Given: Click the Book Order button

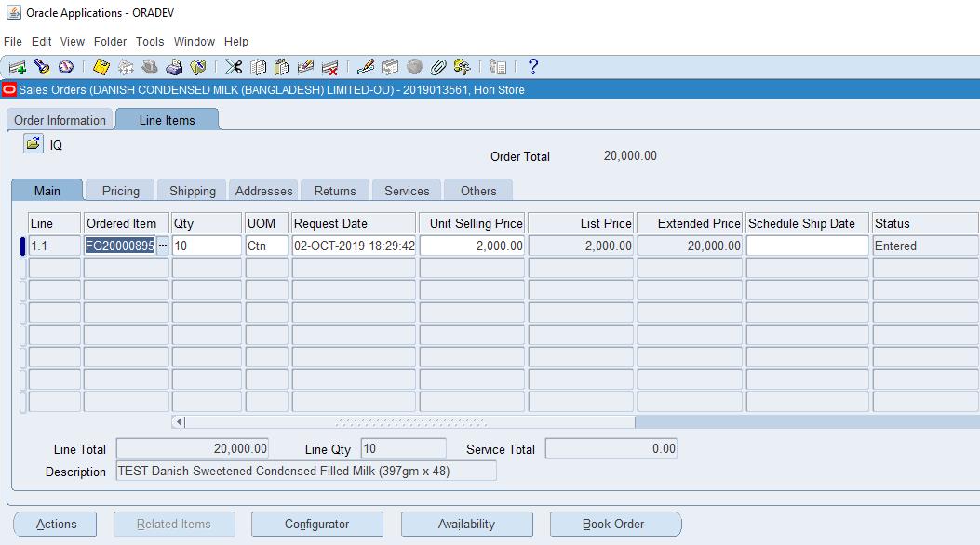Looking at the screenshot, I should tap(615, 524).
